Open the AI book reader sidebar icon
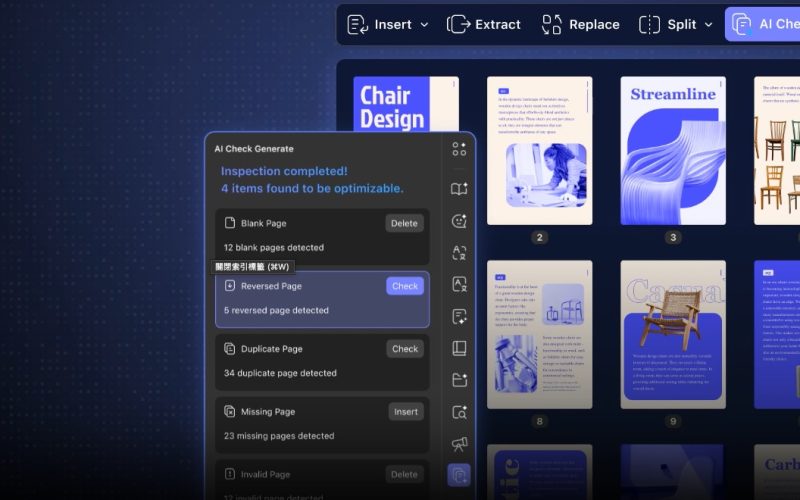The width and height of the screenshot is (800, 500). (x=459, y=189)
